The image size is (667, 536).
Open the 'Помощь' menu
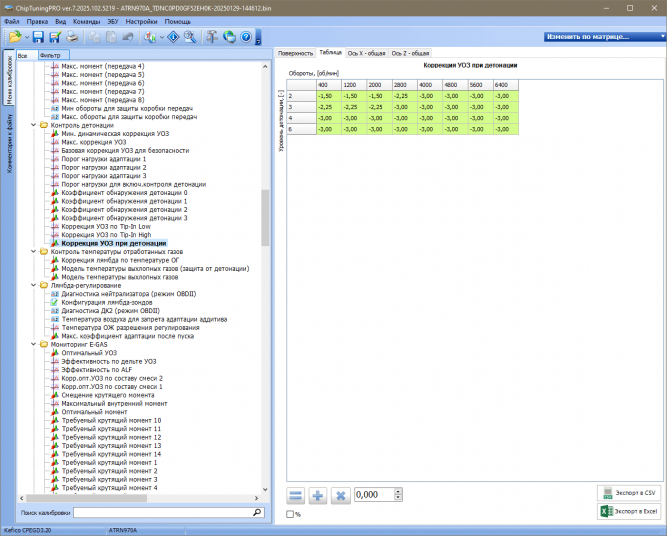pos(178,21)
